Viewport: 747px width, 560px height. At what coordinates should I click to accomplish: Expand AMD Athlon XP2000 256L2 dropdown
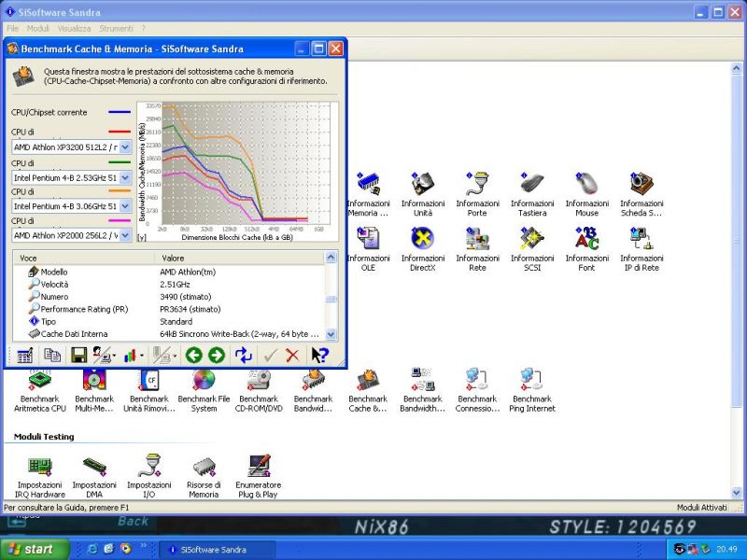coord(125,235)
